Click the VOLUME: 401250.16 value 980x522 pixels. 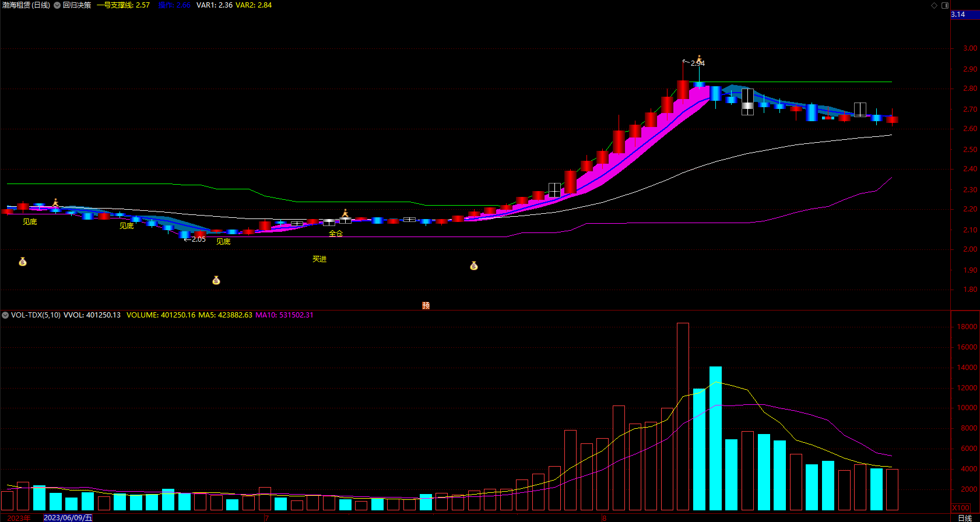coord(161,315)
